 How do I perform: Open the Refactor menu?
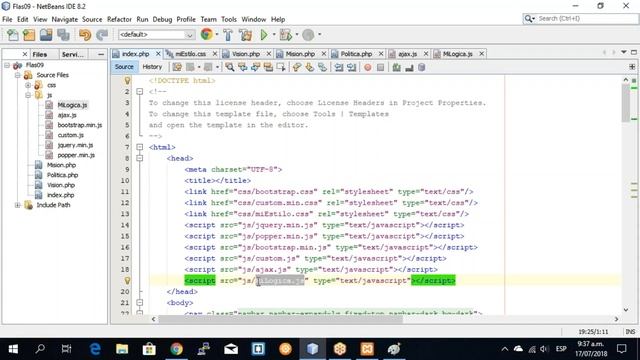click(119, 19)
